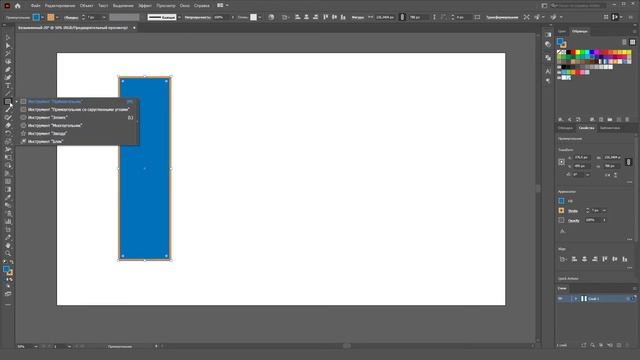The image size is (640, 360).
Task: Choose the Star tool from the flyout
Action: click(x=77, y=133)
